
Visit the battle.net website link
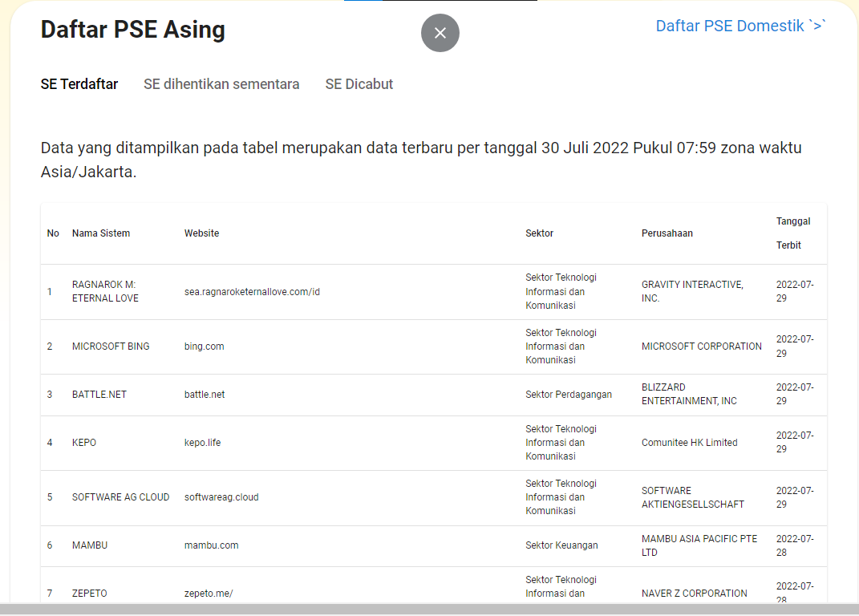point(203,394)
